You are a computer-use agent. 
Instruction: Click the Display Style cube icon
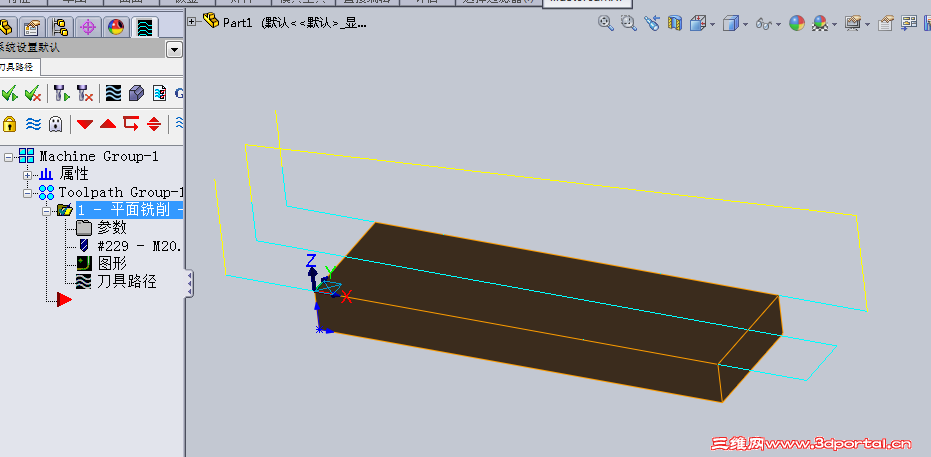730,24
